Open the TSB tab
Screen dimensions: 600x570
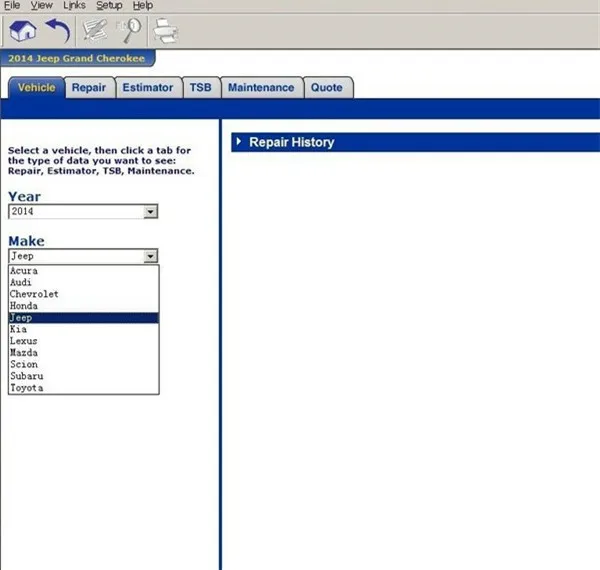pyautogui.click(x=201, y=88)
